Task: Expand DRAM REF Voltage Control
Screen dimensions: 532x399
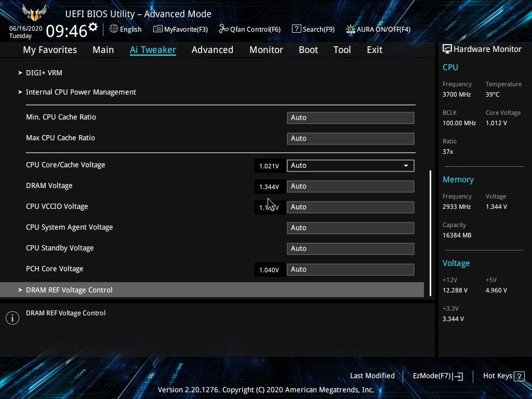Action: click(x=69, y=290)
